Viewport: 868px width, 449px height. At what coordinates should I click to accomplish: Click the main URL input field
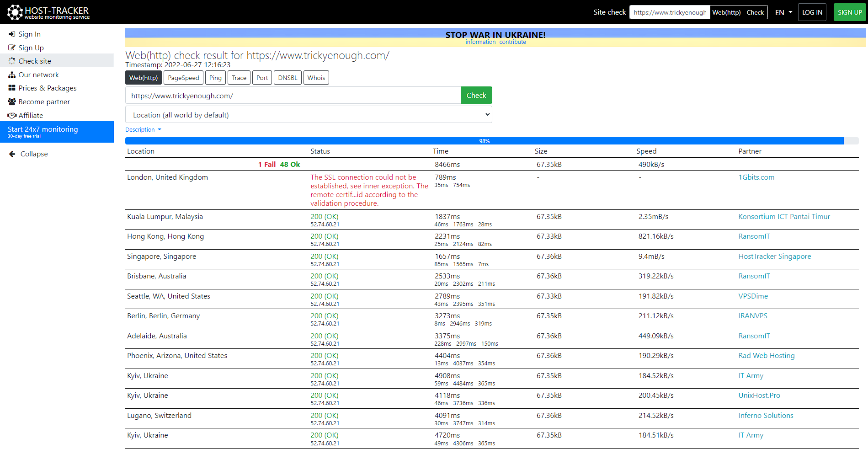point(293,96)
